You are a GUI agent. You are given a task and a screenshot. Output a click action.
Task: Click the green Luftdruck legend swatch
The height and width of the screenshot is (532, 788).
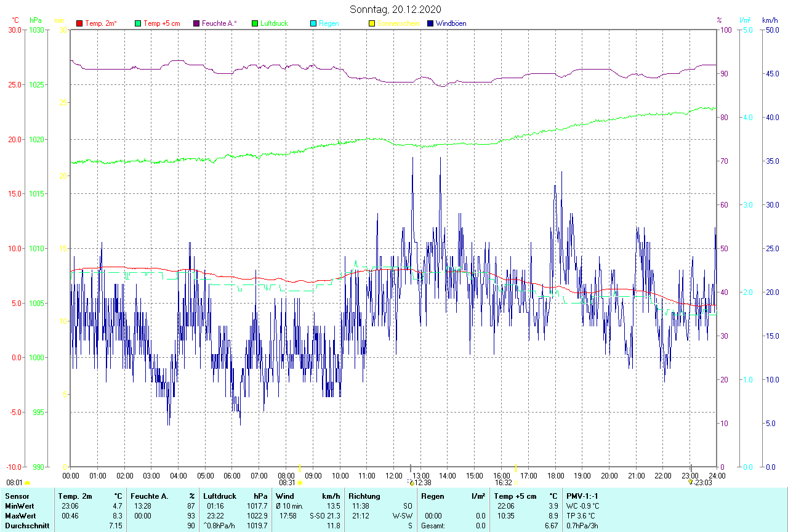255,24
